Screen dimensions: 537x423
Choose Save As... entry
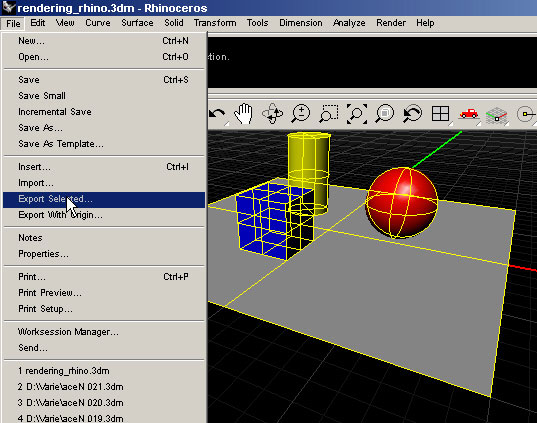pos(104,128)
